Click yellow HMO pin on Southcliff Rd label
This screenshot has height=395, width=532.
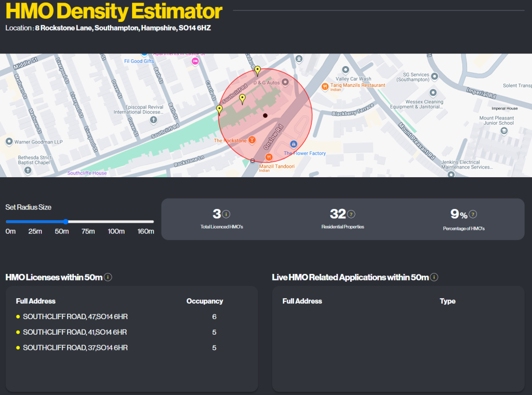(x=242, y=99)
